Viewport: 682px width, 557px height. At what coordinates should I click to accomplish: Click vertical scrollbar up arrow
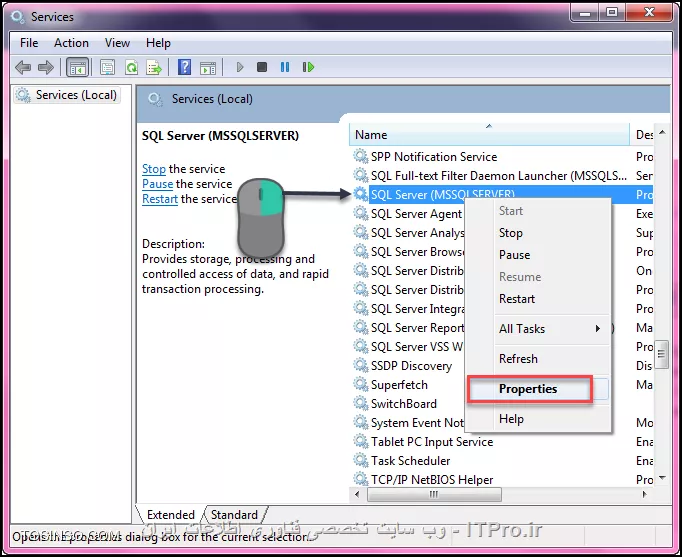pos(662,132)
